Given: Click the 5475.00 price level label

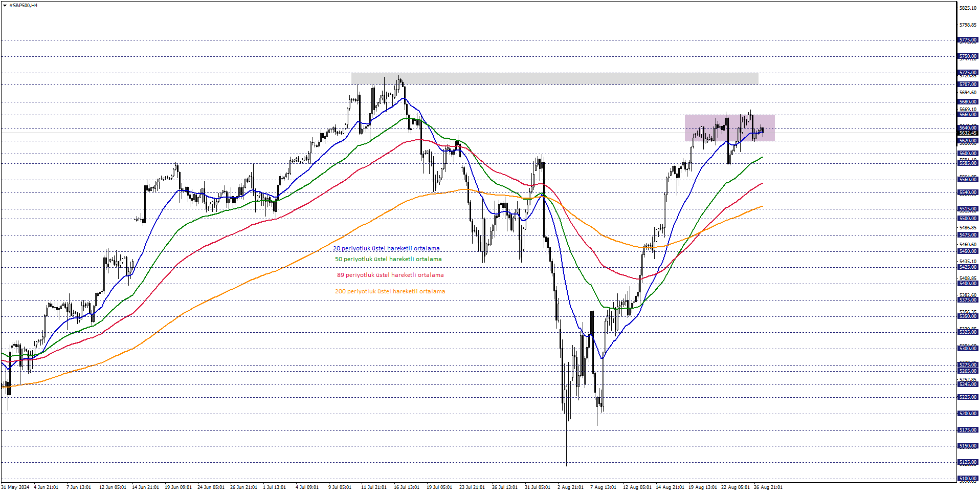Looking at the screenshot, I should coord(968,235).
